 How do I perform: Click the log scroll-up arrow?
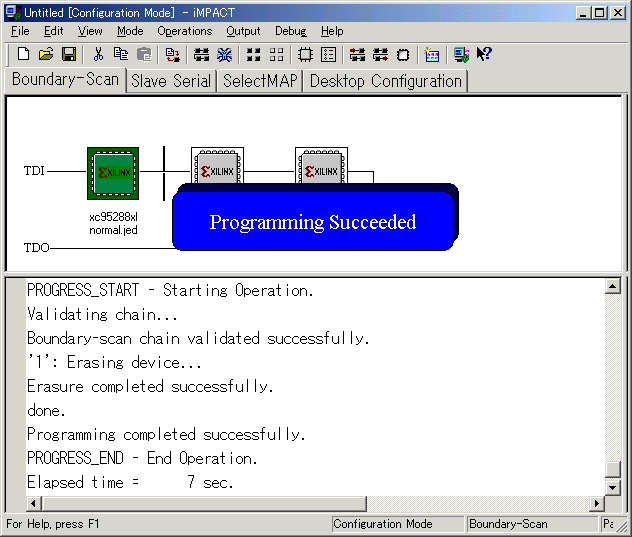coord(612,287)
